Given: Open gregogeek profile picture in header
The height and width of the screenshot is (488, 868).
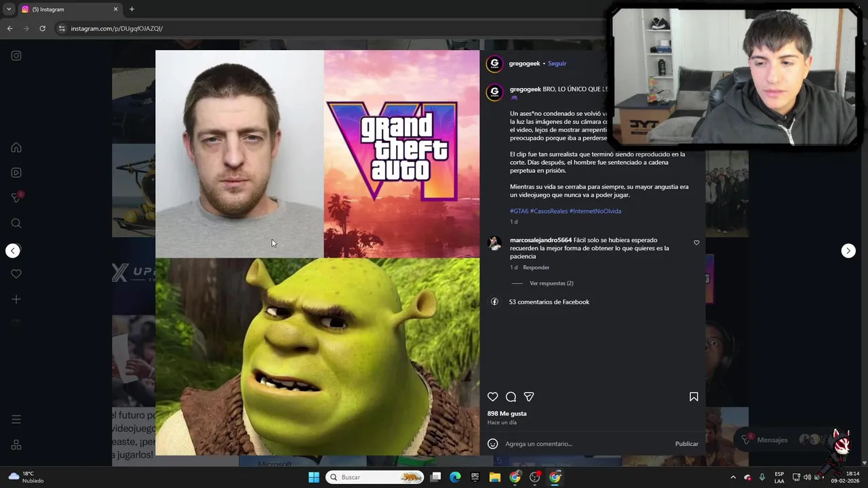Looking at the screenshot, I should (x=495, y=64).
